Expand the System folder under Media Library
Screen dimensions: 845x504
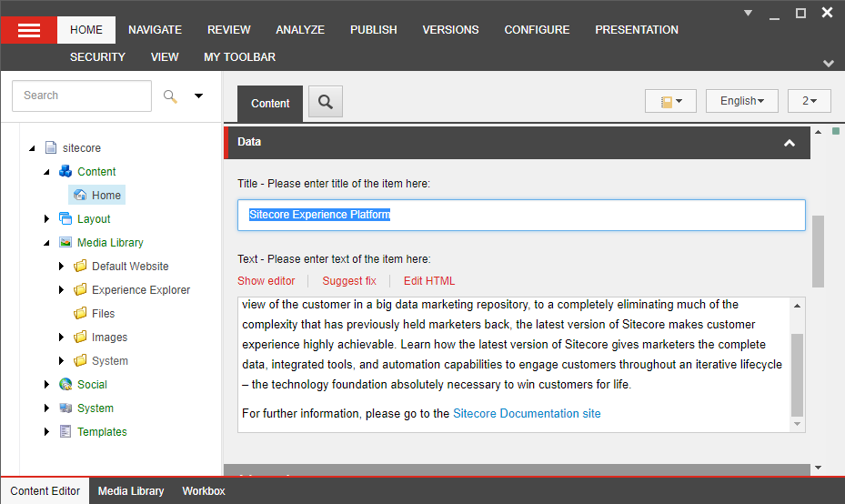point(62,361)
